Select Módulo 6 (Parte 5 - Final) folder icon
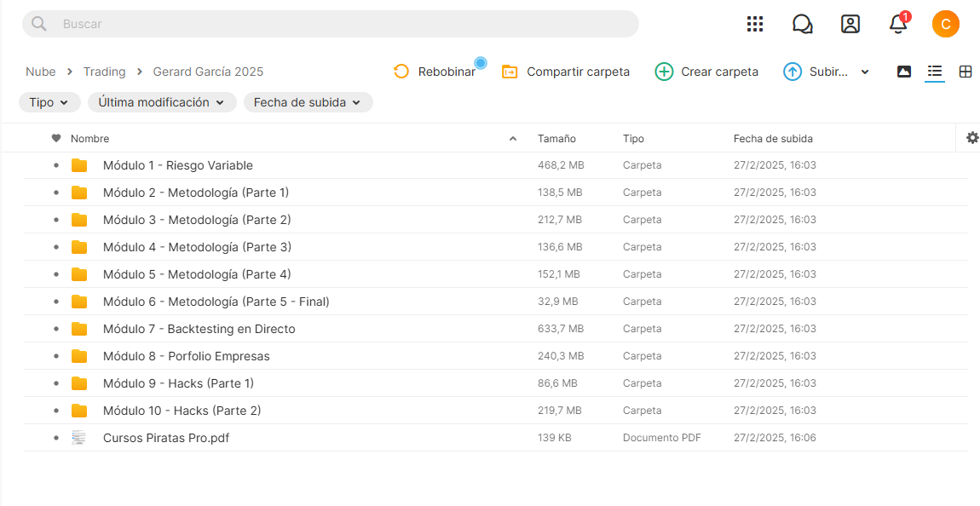 coord(79,302)
